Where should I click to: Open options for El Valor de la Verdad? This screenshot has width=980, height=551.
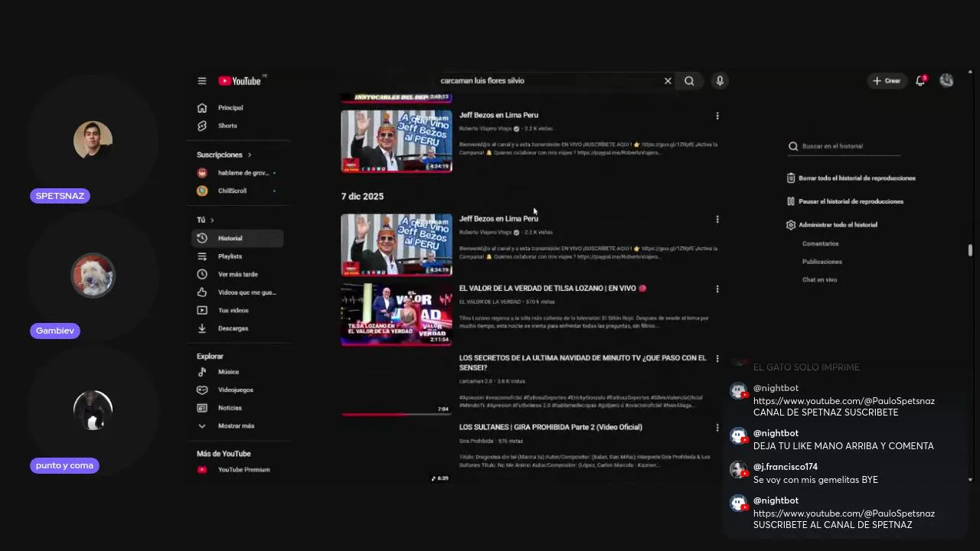point(717,289)
